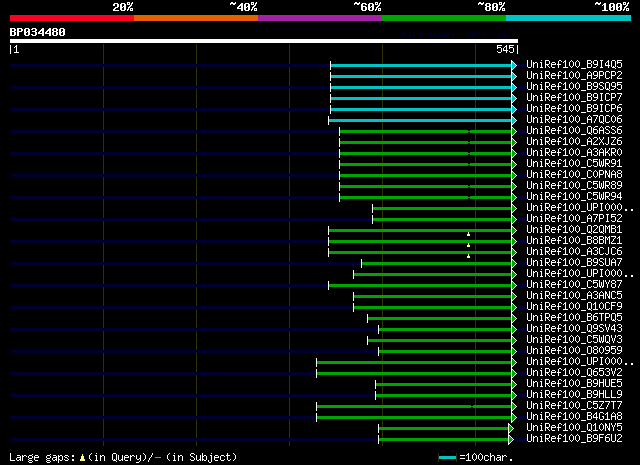Select the query name BP034480

point(38,32)
